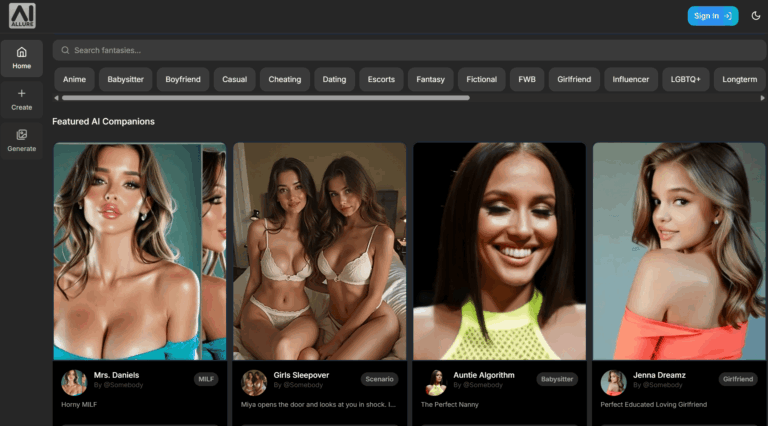Click the Girls Sleepover avatar
Screen dimensions: 768x426
click(x=254, y=382)
